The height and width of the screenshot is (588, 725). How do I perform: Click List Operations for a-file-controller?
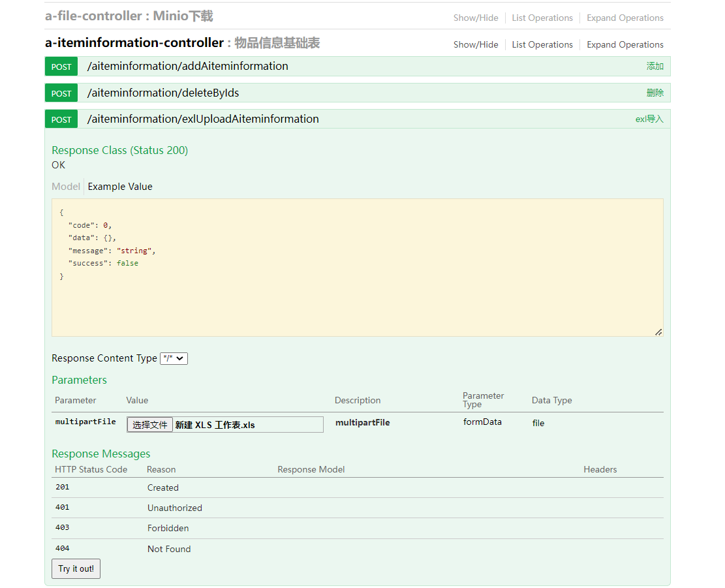coord(542,18)
